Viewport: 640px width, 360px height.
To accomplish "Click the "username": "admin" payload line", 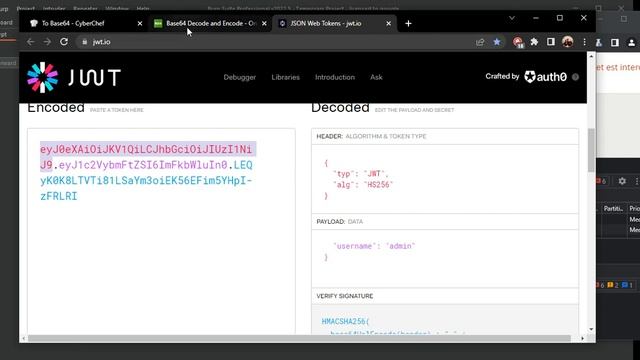I will click(x=374, y=246).
